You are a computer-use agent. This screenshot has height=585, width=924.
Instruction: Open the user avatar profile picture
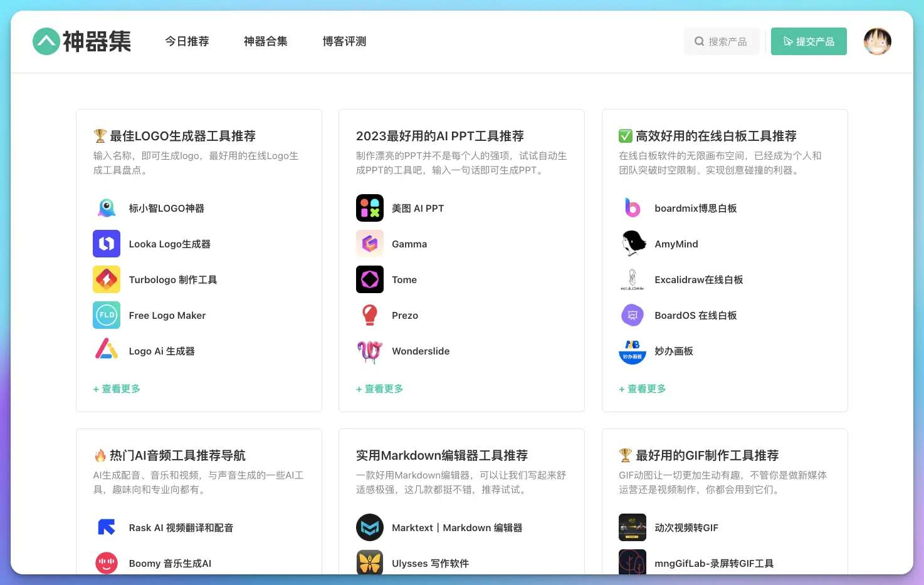[877, 41]
